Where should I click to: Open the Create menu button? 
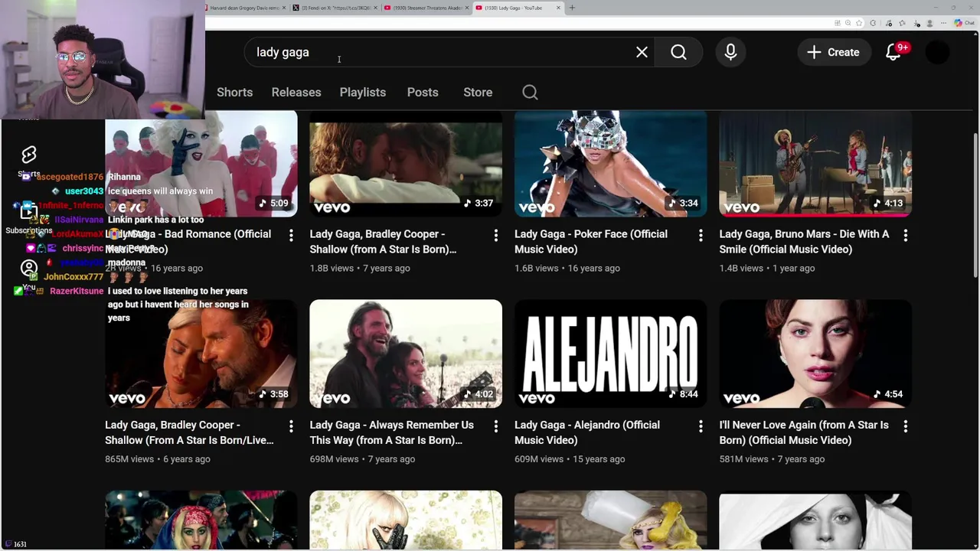(833, 52)
